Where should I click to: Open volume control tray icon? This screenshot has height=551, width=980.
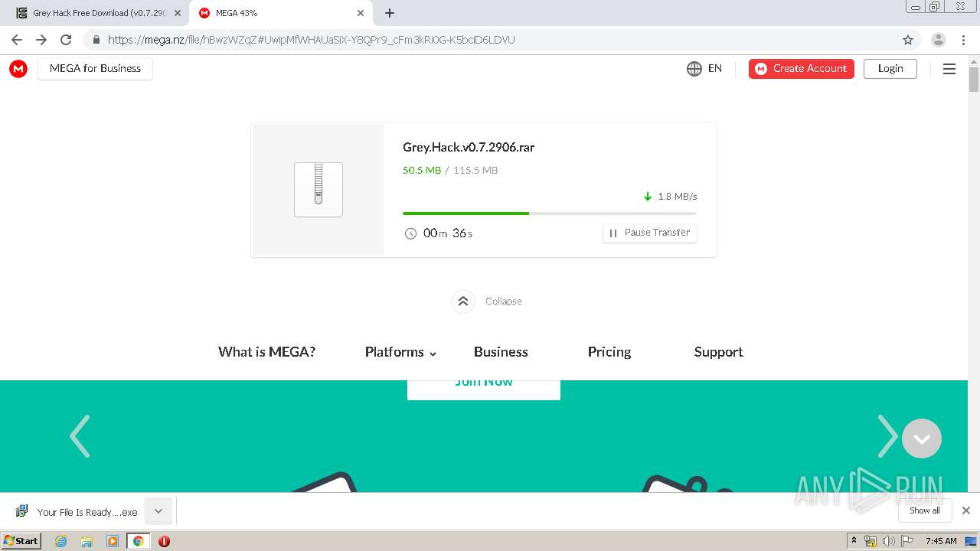point(889,541)
